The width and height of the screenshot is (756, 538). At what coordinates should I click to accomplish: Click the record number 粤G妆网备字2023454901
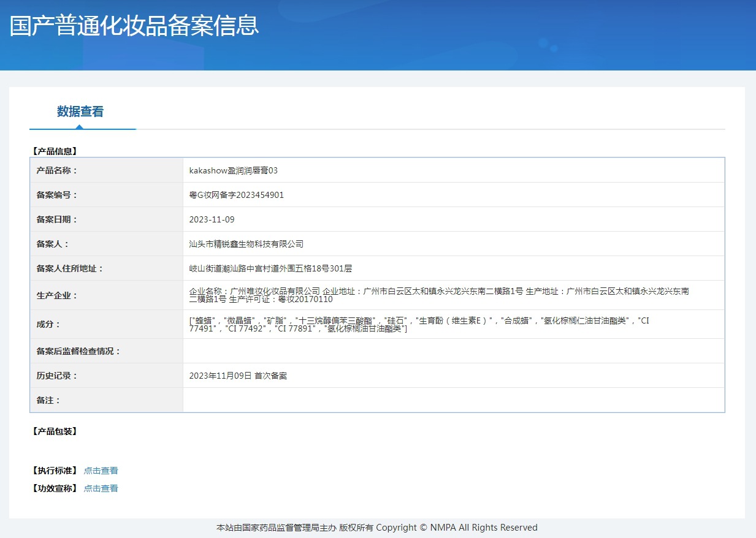click(237, 195)
